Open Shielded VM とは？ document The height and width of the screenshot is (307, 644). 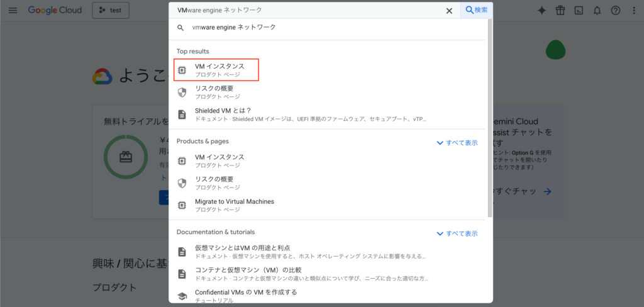click(223, 114)
